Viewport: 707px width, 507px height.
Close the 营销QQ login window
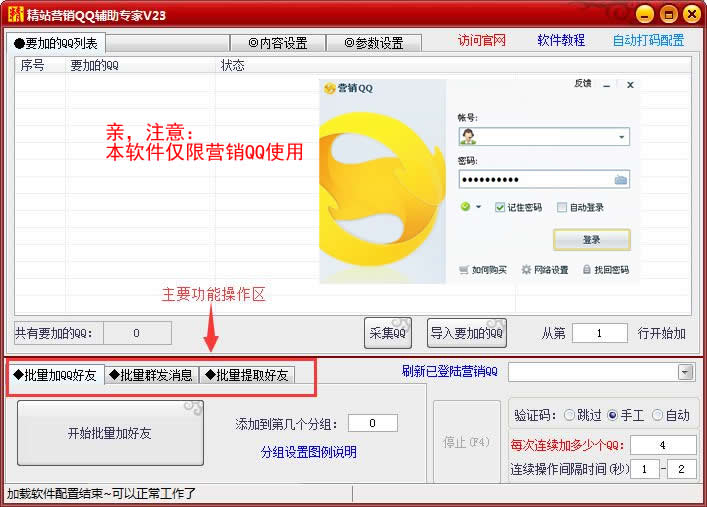point(630,85)
